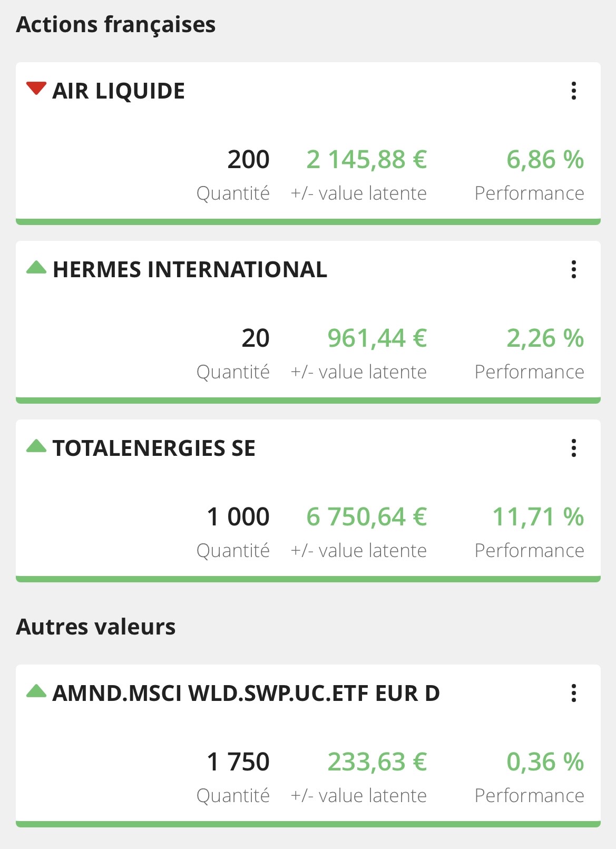The image size is (616, 849).
Task: Open the three-dot menu for AIR LIQUIDE
Action: 574,91
